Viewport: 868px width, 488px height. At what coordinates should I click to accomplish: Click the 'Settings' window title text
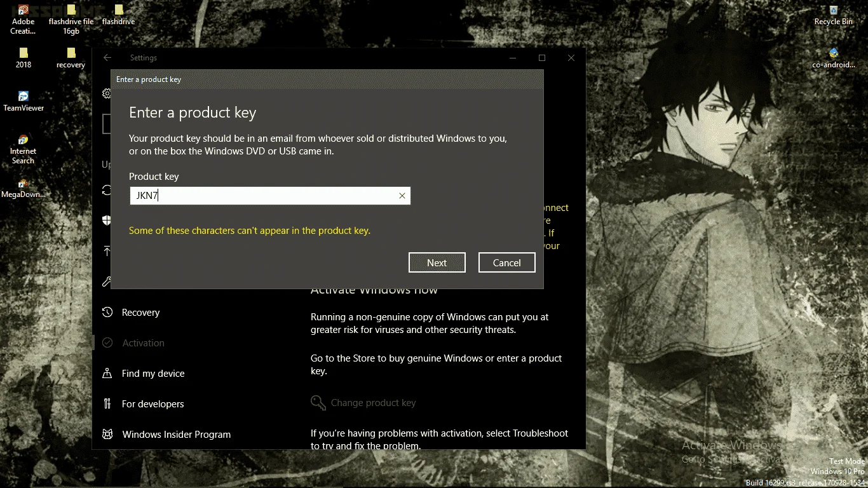pyautogui.click(x=144, y=58)
